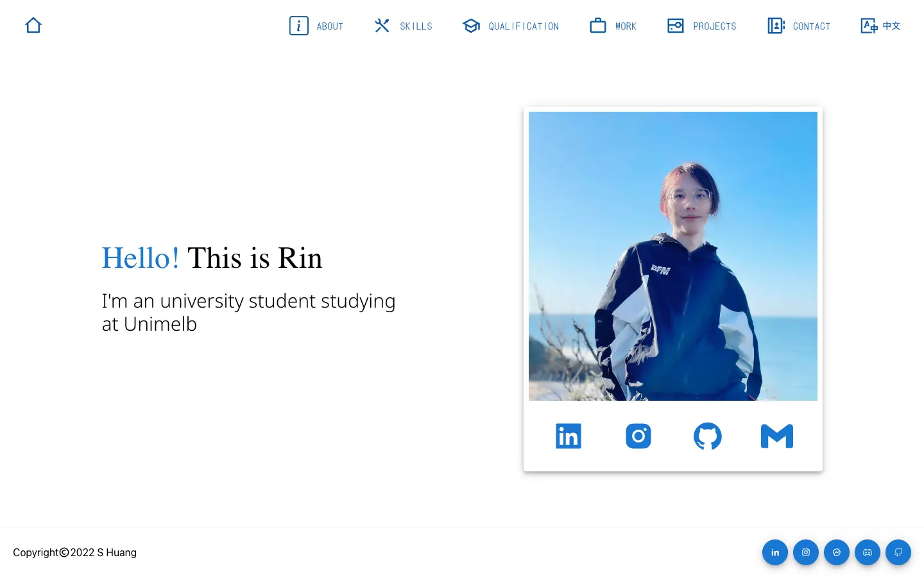Screen dimensions: 924x578
Task: Click the footer GitHub circle button
Action: point(898,552)
